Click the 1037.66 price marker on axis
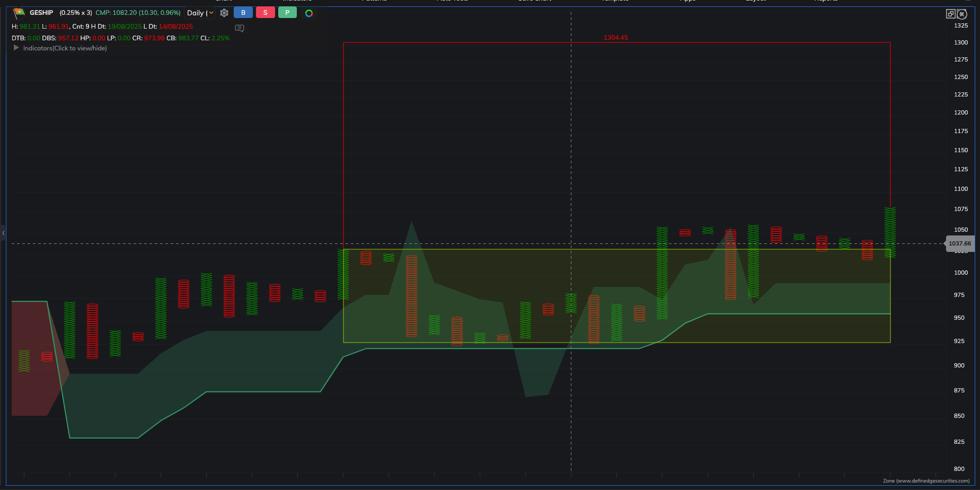980x490 pixels. (x=959, y=243)
